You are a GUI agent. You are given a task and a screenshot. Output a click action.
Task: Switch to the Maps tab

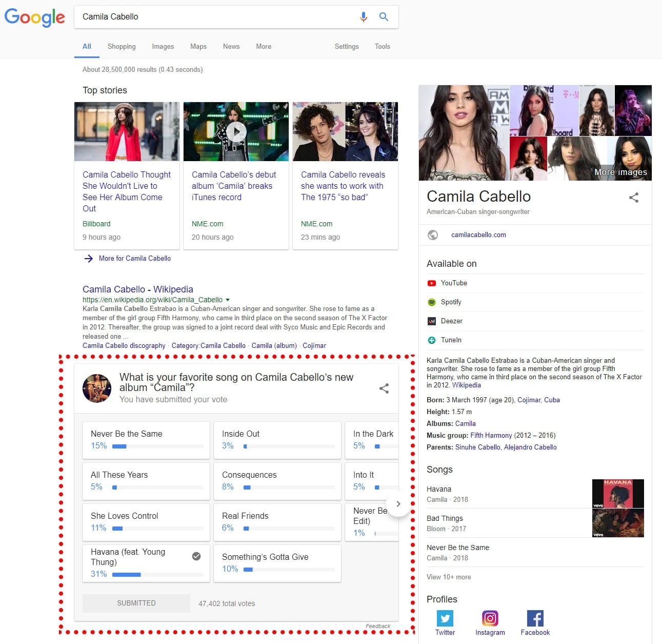coord(198,46)
